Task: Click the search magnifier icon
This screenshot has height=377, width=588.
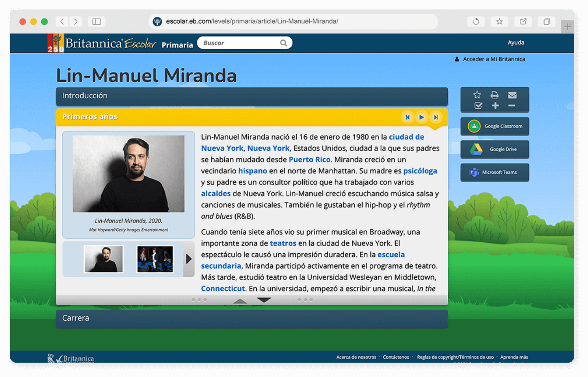Action: tap(283, 43)
